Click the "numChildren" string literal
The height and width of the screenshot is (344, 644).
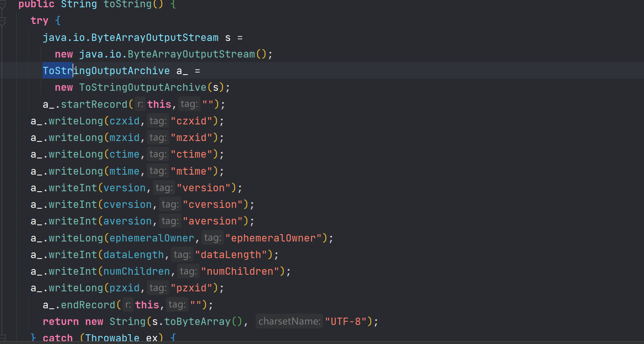240,271
